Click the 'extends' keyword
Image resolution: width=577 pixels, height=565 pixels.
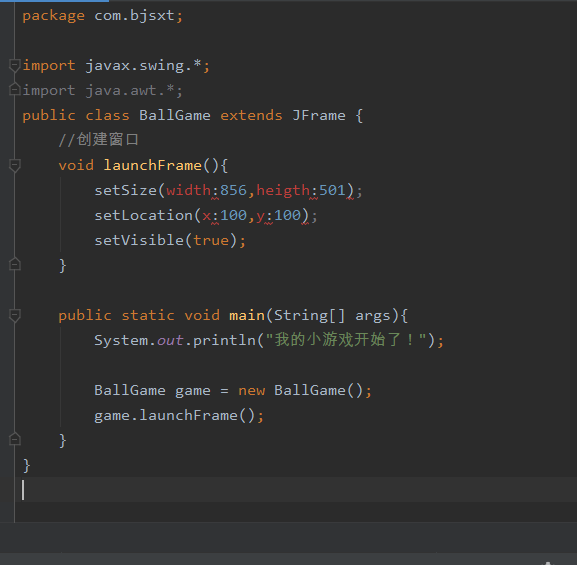tap(251, 116)
